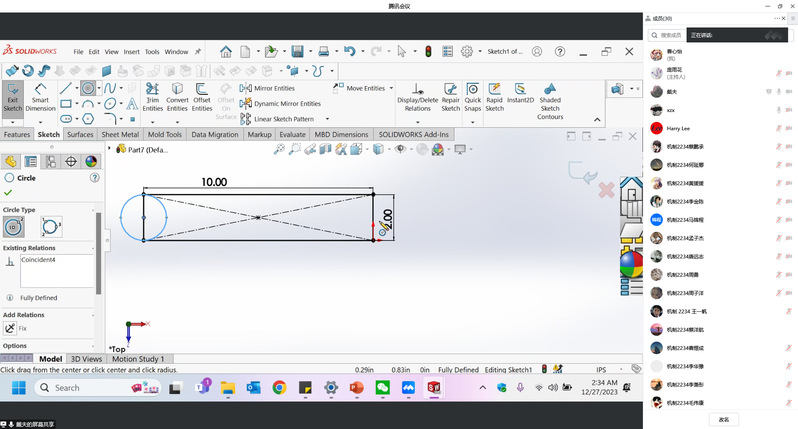
Task: Select the center-based circle type option
Action: click(x=15, y=226)
